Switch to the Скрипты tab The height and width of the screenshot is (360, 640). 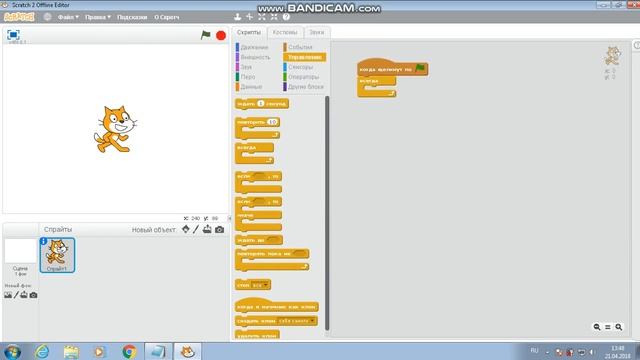pyautogui.click(x=249, y=32)
